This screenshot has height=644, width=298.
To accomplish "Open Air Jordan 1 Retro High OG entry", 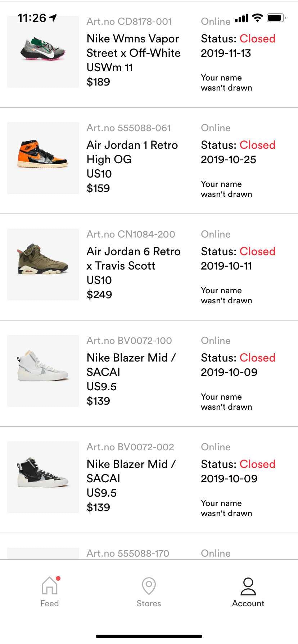I will 149,161.
